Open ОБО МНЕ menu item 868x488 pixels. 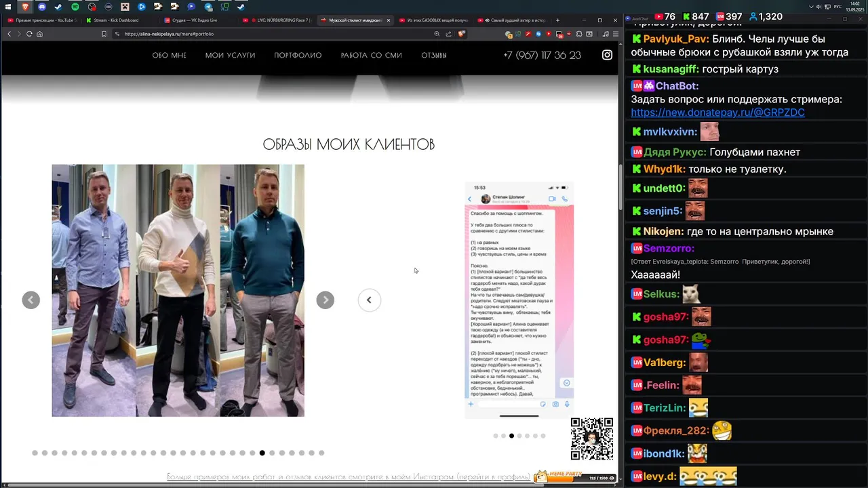[170, 56]
